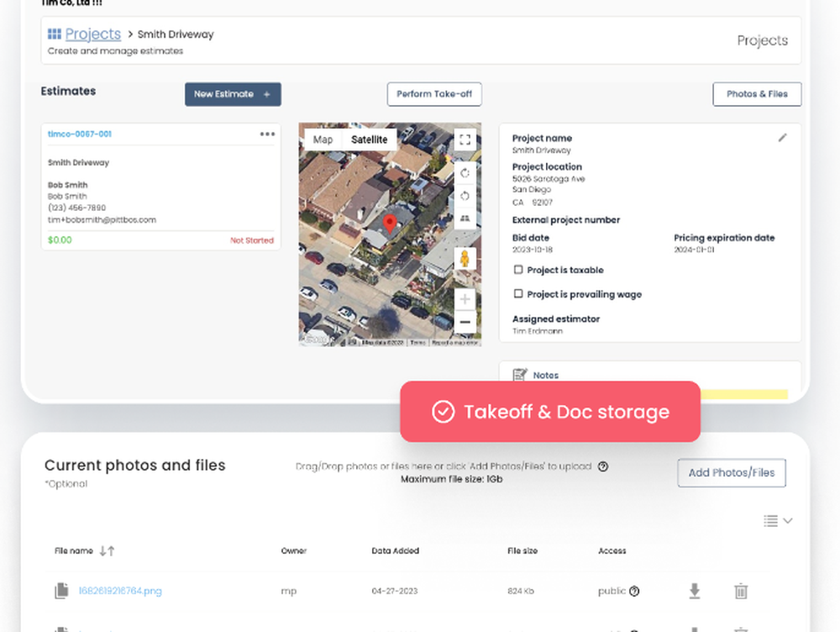Open the Projects grid icon
This screenshot has height=632, width=840.
coord(54,34)
